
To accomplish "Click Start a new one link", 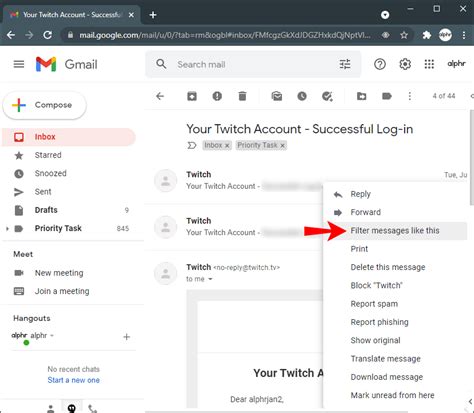I will 73,380.
